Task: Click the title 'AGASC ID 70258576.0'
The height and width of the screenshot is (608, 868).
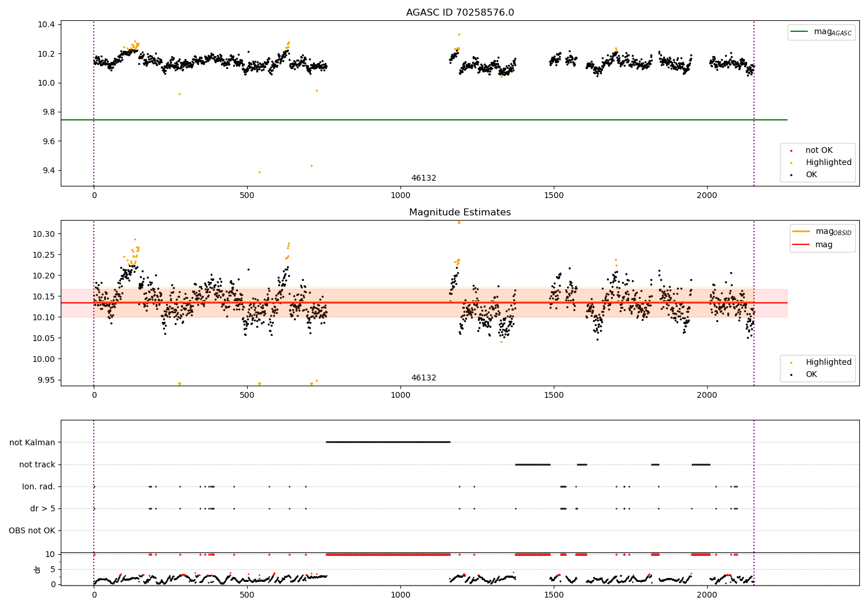Action: 460,13
